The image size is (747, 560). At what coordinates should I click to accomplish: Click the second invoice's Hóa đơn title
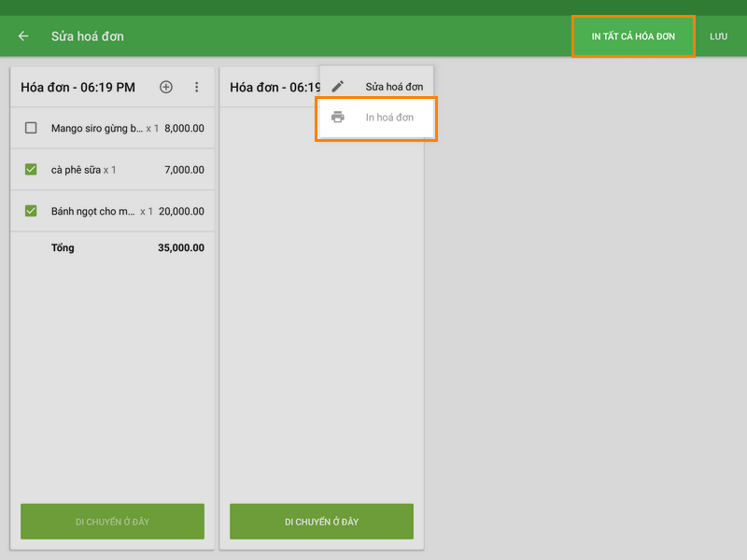(x=275, y=87)
